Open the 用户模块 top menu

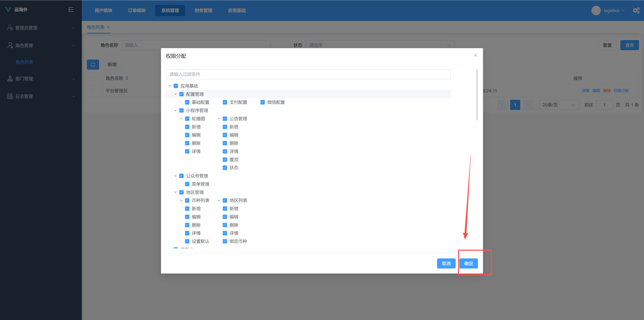[x=103, y=11]
